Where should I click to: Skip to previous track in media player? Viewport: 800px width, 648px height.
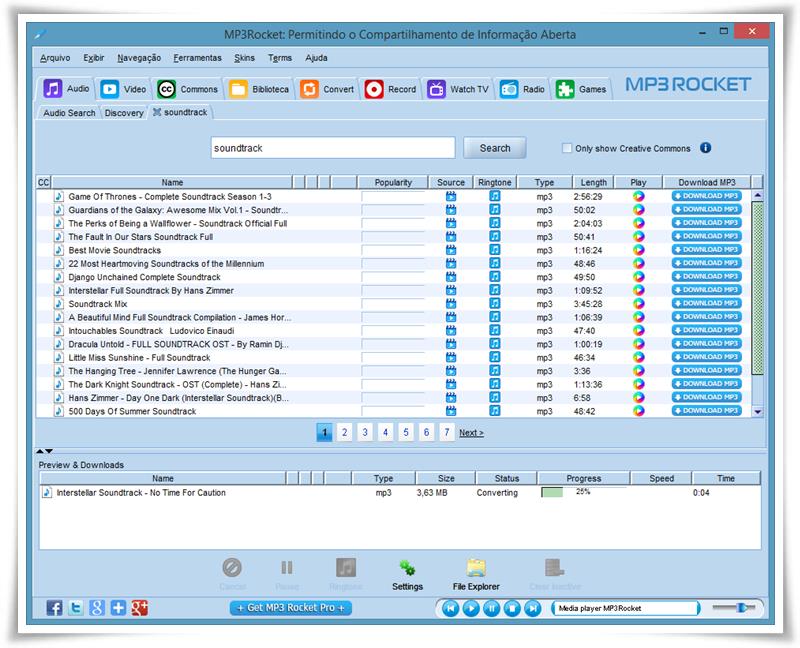[451, 608]
